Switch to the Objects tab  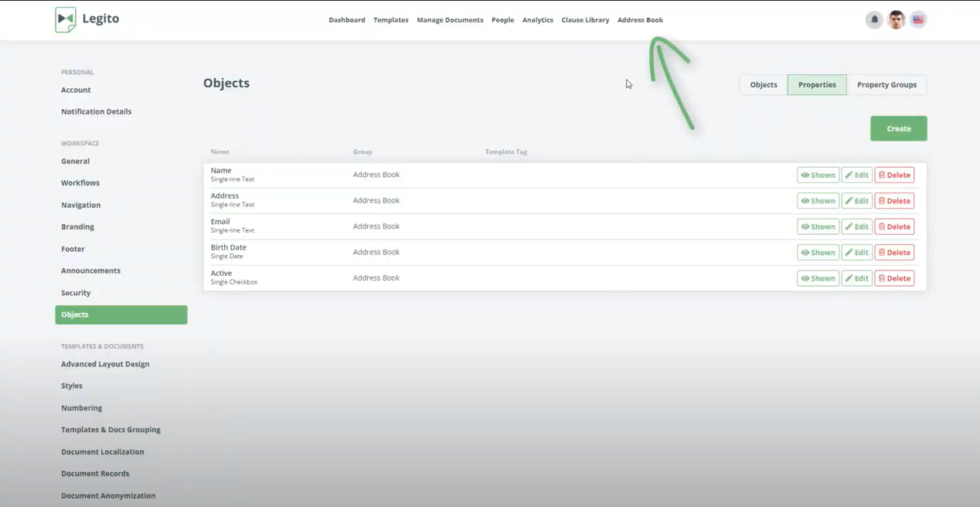point(763,85)
